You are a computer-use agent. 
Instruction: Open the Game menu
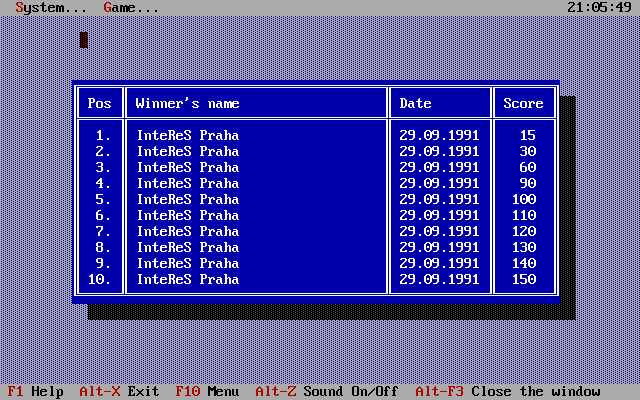pyautogui.click(x=131, y=7)
